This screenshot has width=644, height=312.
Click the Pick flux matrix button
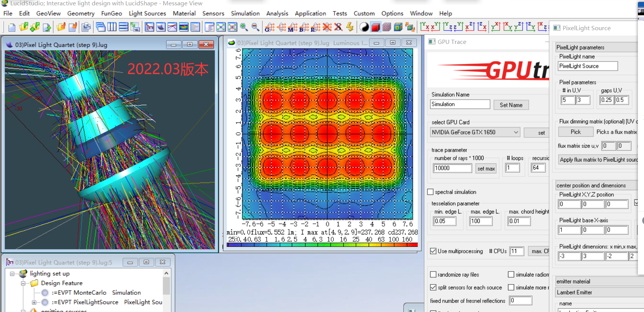[575, 132]
